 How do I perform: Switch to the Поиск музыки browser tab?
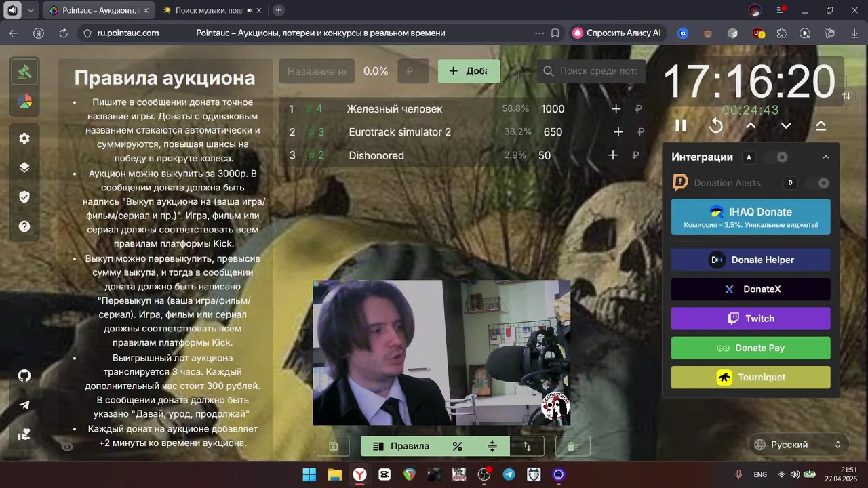212,10
